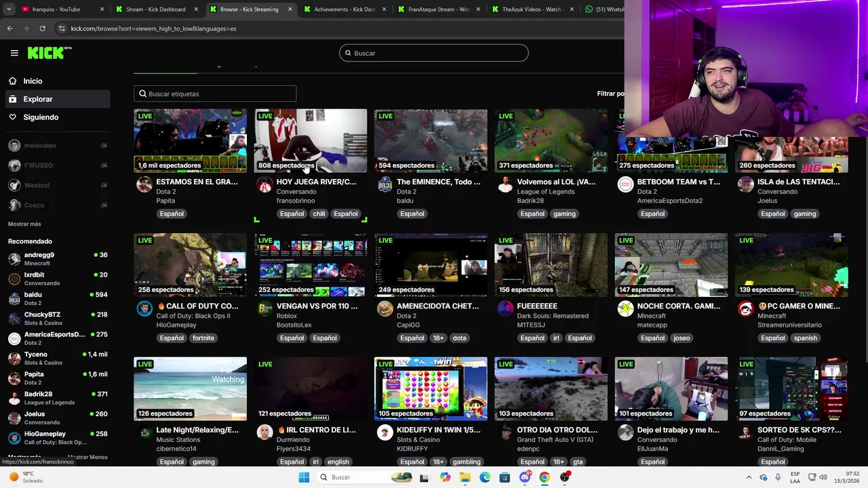Collapse recommended list with Mostrar Menos
Screen dimensions: 868x488
(87, 457)
